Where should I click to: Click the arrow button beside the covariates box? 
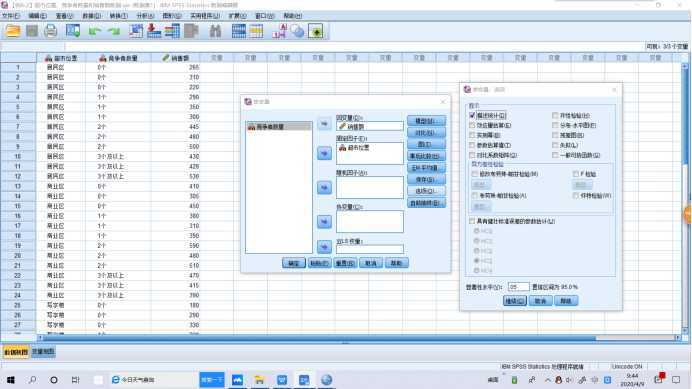(324, 222)
